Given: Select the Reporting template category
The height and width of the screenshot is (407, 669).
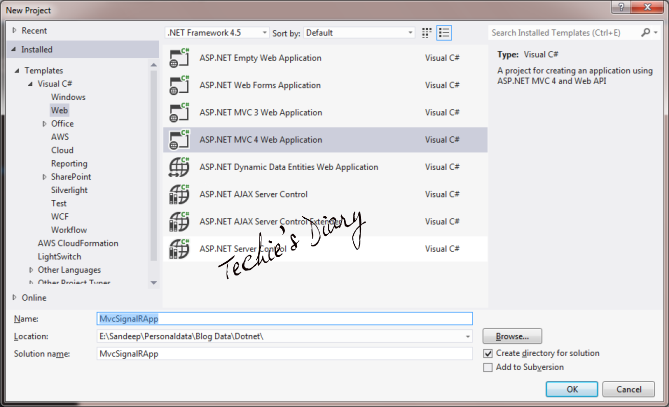Looking at the screenshot, I should coord(69,164).
